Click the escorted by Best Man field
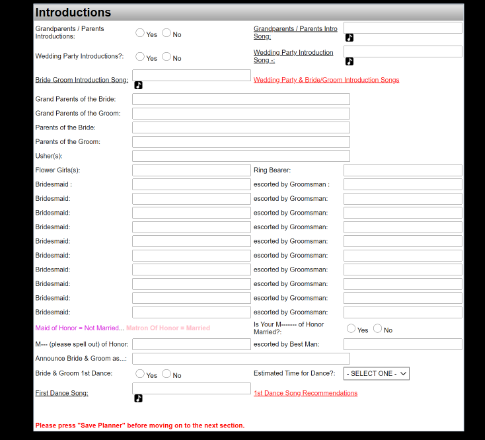The width and height of the screenshot is (485, 440). click(x=403, y=344)
